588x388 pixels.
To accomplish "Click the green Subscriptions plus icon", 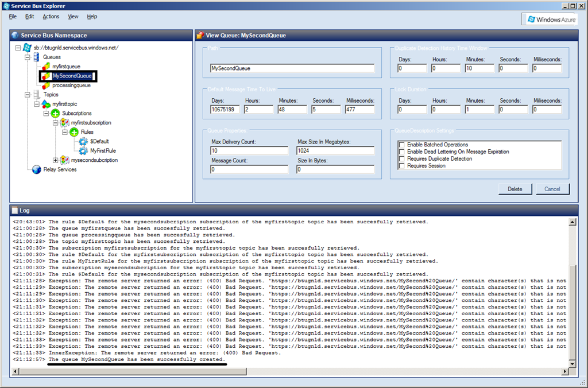I will [55, 113].
